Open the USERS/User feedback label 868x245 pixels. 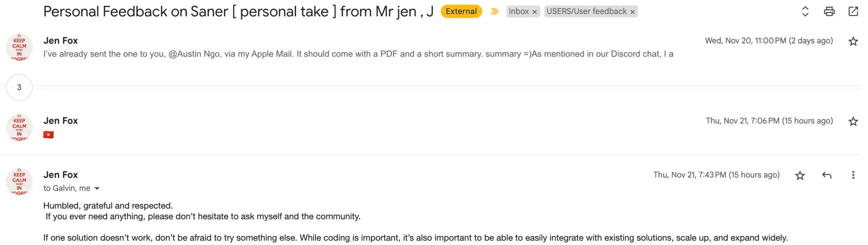tap(586, 11)
